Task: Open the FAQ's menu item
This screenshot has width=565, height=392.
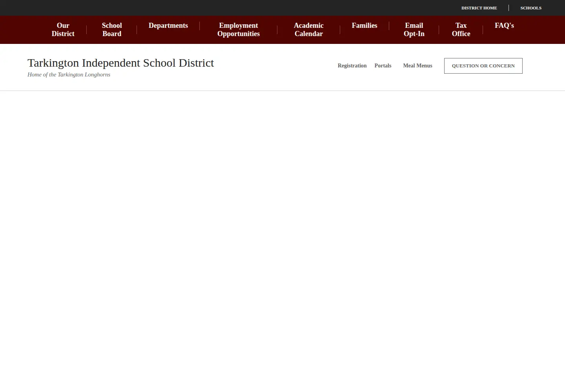Action: (x=504, y=25)
